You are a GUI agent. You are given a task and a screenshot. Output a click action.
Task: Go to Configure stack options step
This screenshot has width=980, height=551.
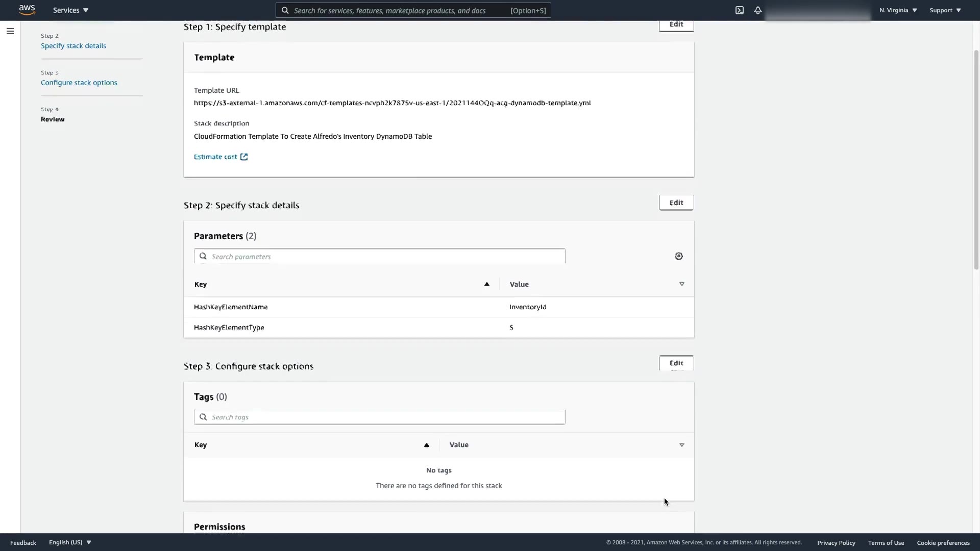[79, 83]
